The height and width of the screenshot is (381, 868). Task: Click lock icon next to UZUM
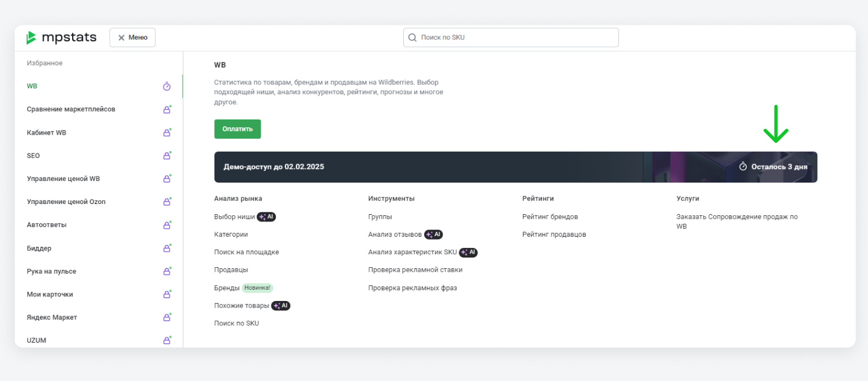click(x=167, y=340)
